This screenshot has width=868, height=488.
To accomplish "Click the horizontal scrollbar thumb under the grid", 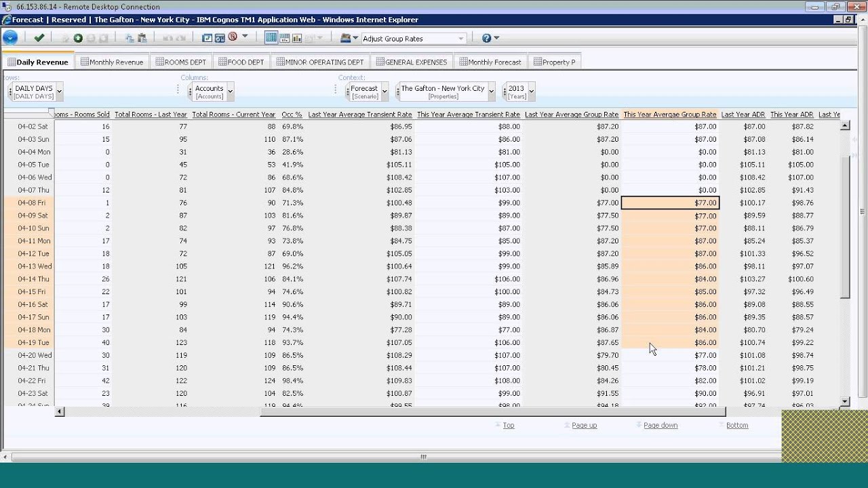I will pos(493,411).
